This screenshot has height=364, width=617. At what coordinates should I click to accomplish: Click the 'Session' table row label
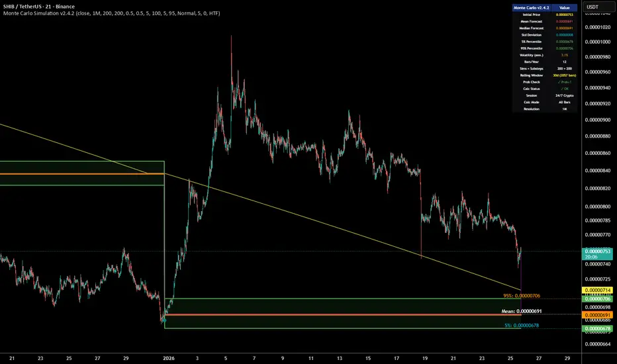[x=531, y=95]
